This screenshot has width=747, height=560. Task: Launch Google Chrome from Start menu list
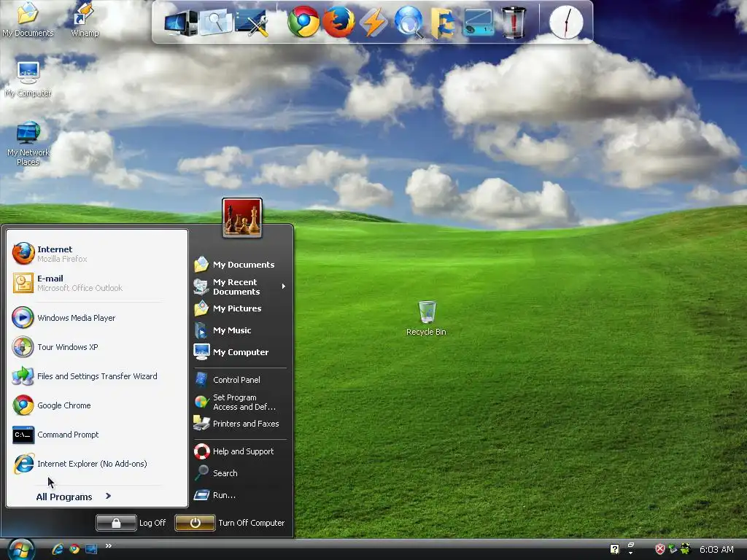pos(98,405)
